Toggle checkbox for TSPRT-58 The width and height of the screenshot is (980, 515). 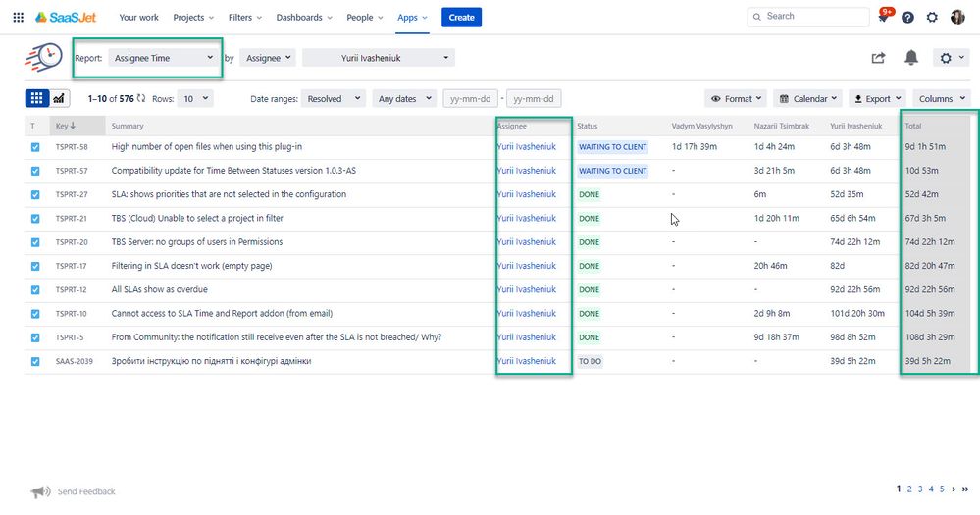tap(35, 147)
